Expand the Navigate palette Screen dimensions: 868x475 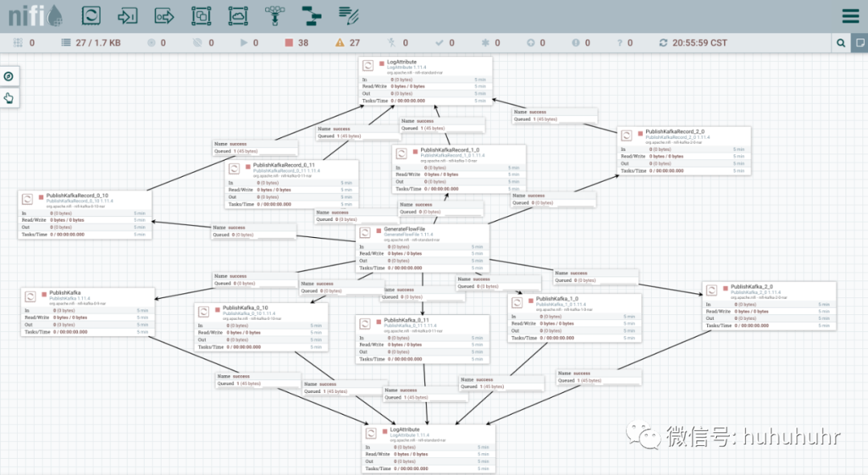[x=9, y=76]
